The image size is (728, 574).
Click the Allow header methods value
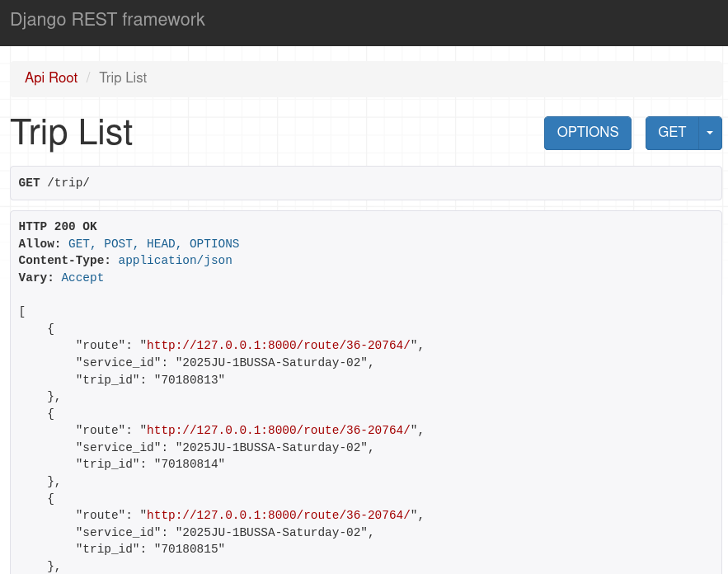(x=153, y=243)
